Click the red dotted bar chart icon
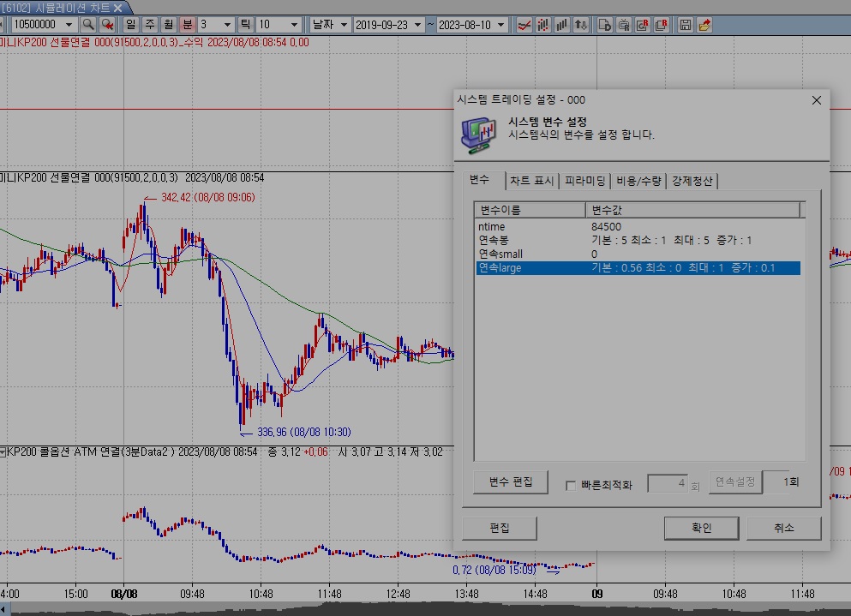The height and width of the screenshot is (616, 851). [x=542, y=25]
